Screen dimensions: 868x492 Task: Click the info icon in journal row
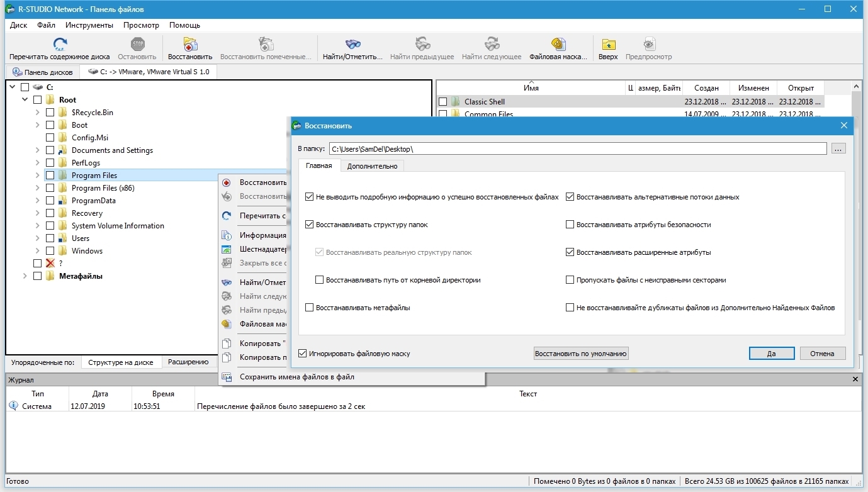coord(14,406)
